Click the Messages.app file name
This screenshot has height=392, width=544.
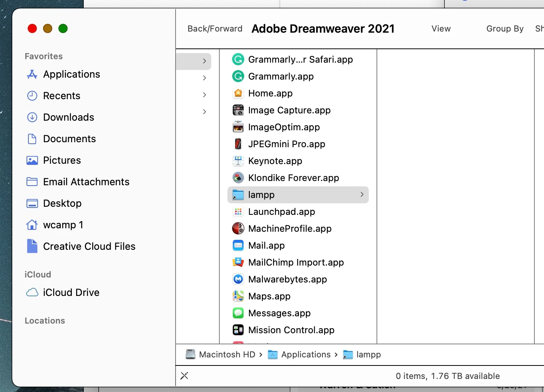(x=279, y=313)
